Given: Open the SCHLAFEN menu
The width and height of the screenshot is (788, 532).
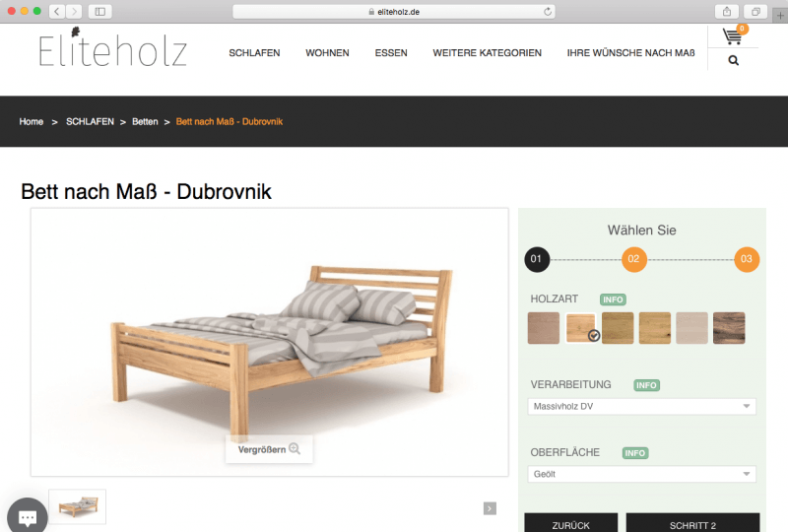Looking at the screenshot, I should click(254, 53).
